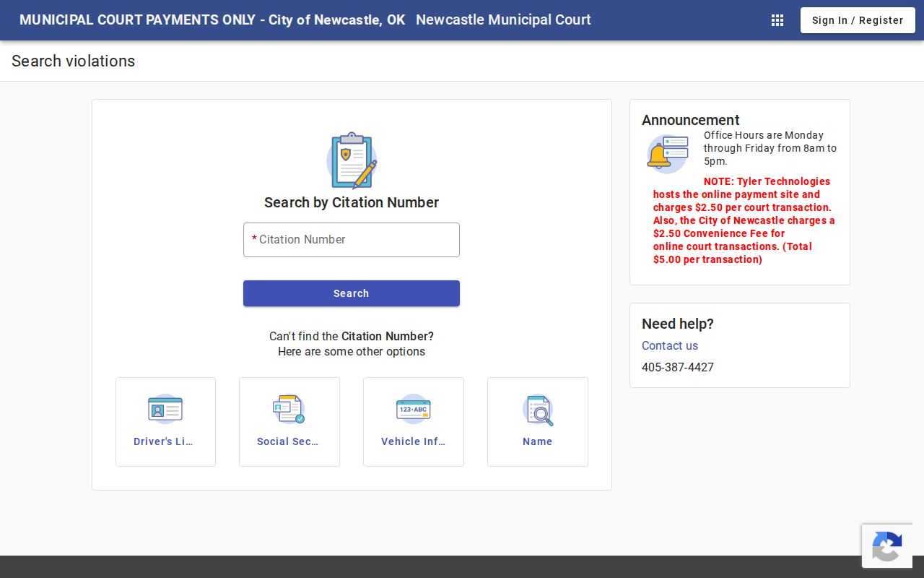Click the "Here are some other options" text
The height and width of the screenshot is (578, 924).
click(x=352, y=352)
